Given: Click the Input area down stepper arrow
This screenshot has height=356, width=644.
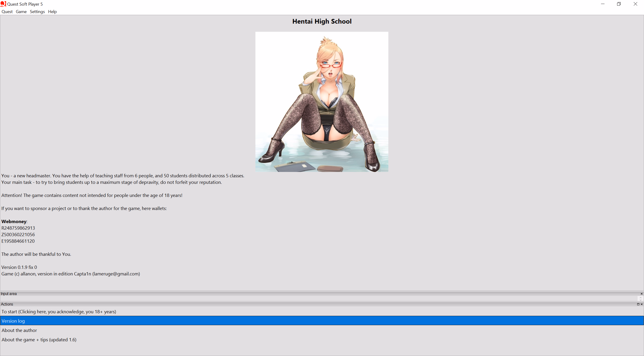Looking at the screenshot, I should 640,300.
